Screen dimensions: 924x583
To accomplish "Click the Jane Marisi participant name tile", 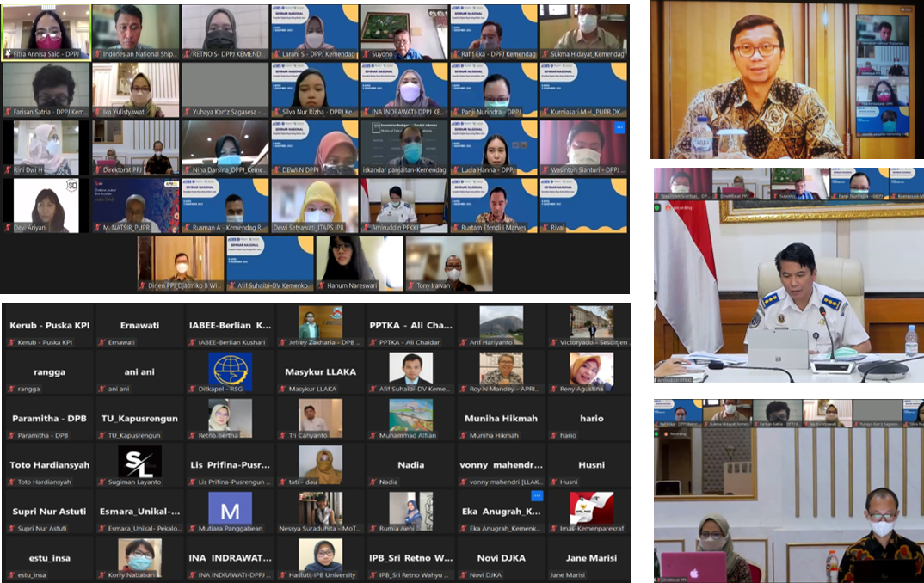I will point(591,558).
